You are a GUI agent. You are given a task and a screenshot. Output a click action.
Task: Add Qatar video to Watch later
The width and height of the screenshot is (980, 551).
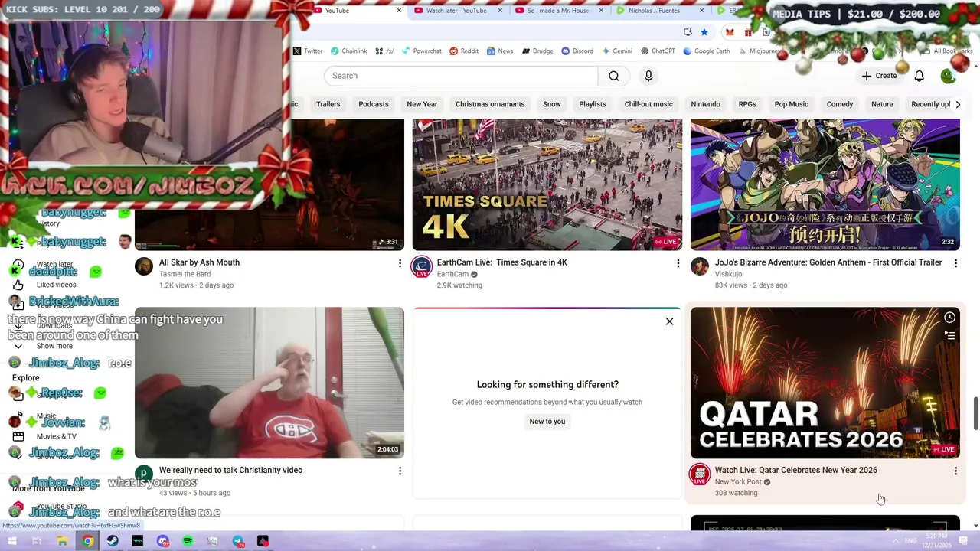[x=949, y=318]
